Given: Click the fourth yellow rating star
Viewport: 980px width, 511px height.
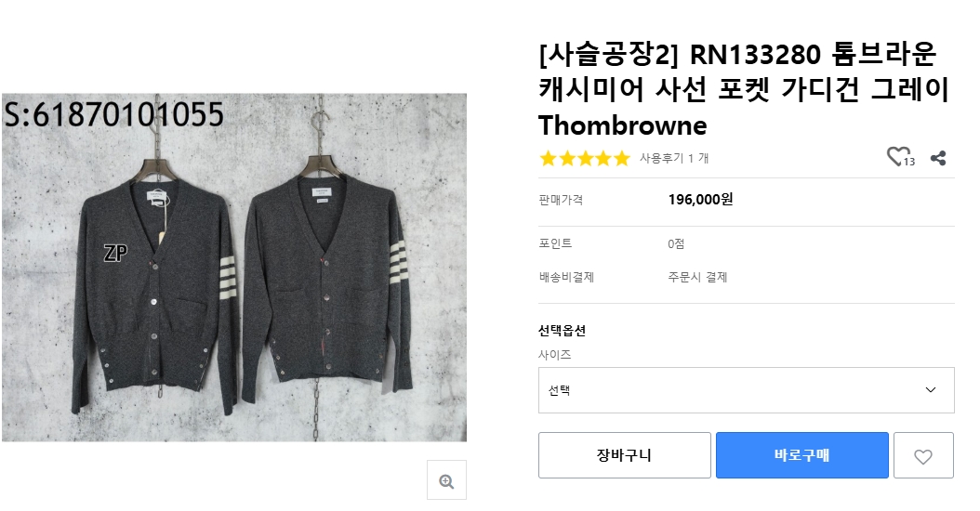Looking at the screenshot, I should [603, 158].
